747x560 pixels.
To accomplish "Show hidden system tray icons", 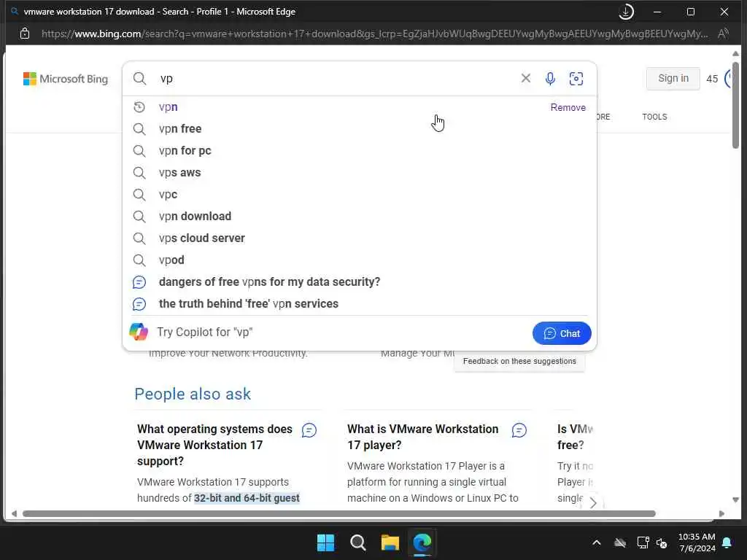I will [597, 542].
